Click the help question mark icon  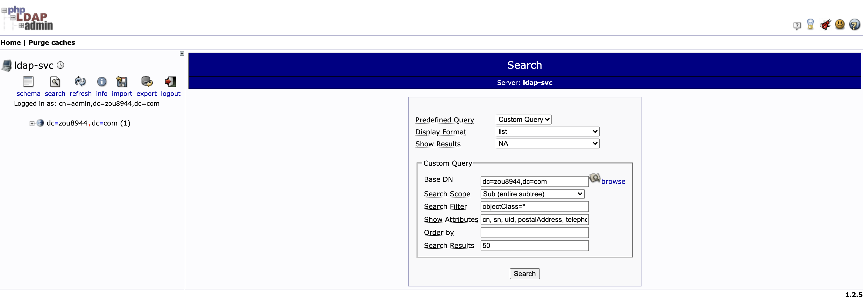point(854,24)
